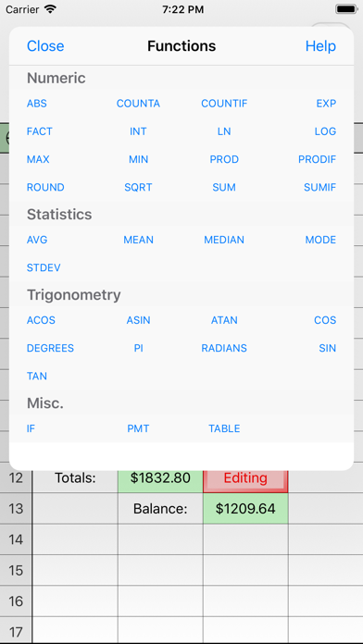Image resolution: width=363 pixels, height=644 pixels.
Task: Insert the PI constant function
Action: 138,348
